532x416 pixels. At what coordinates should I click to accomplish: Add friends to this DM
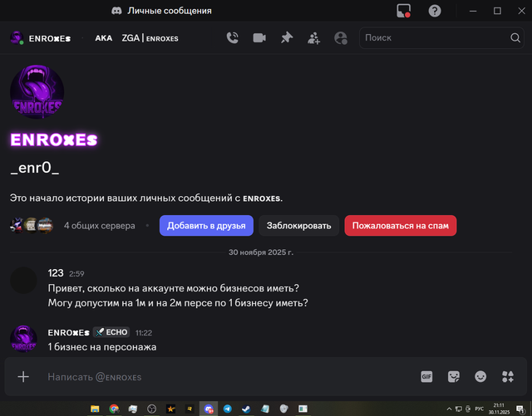313,38
